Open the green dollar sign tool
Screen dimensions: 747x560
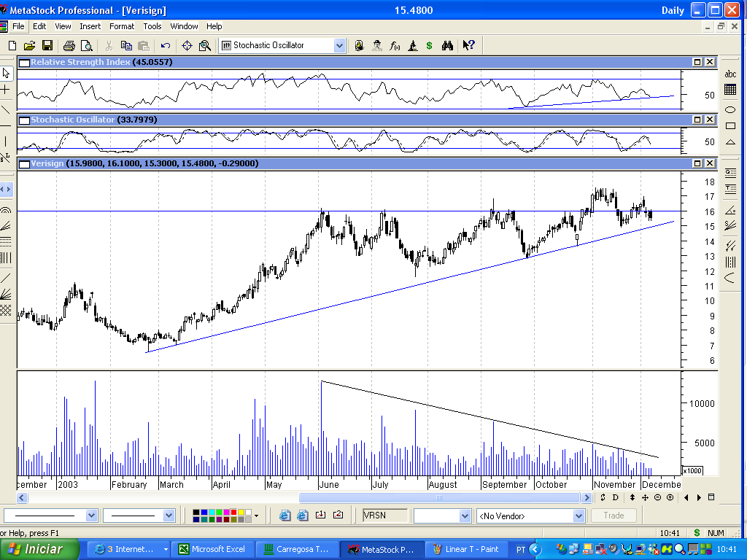[429, 46]
